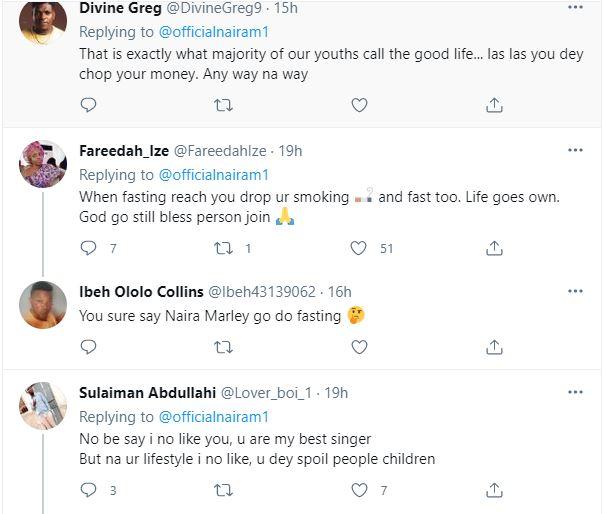603x514 pixels.
Task: Share Divine Greg's tweet
Action: coord(494,105)
